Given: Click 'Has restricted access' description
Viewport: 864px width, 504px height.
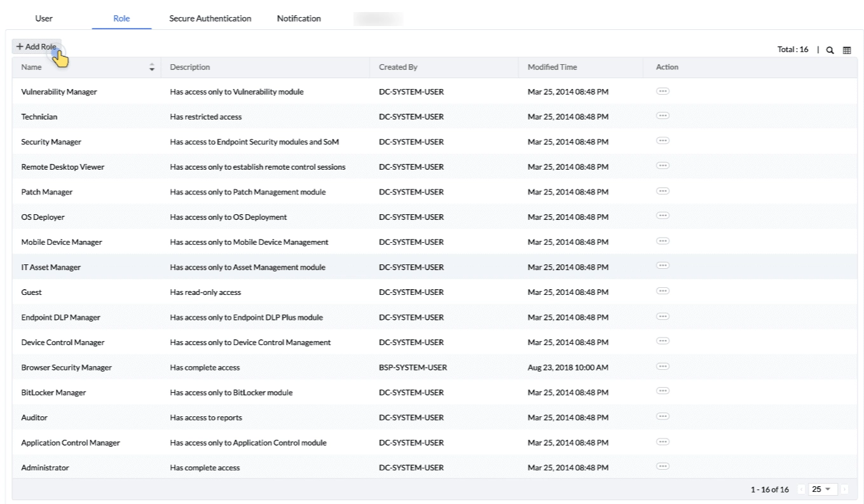Looking at the screenshot, I should pyautogui.click(x=206, y=117).
